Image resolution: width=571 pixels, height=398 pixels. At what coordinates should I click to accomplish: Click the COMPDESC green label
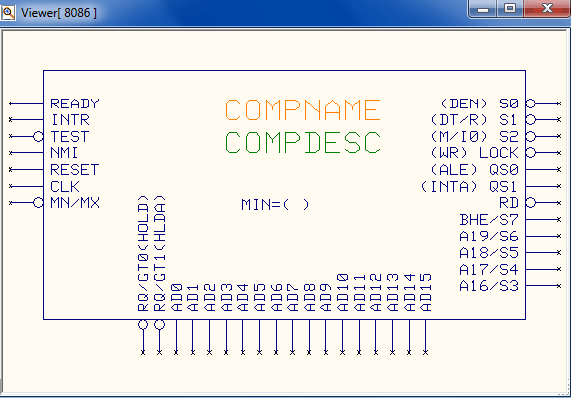303,142
